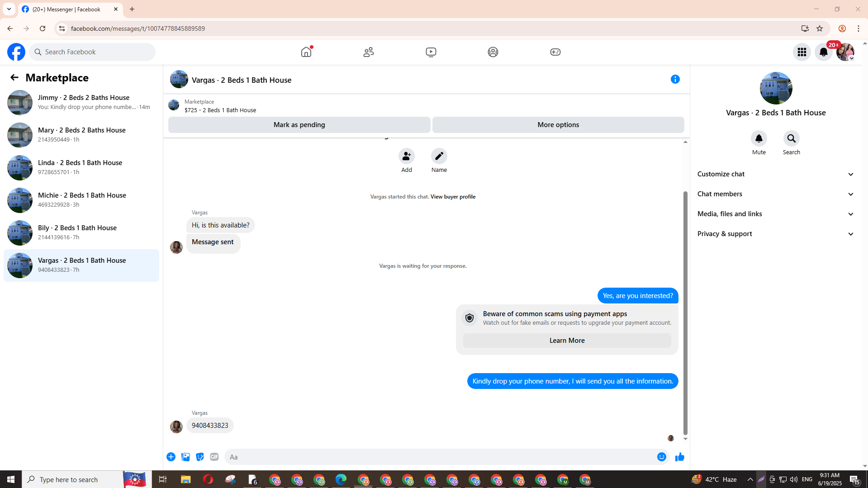This screenshot has width=868, height=488.
Task: Click the Aa message input box
Action: 441,457
